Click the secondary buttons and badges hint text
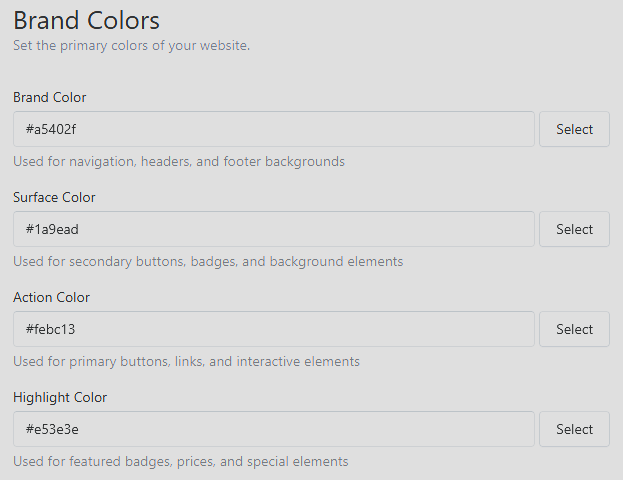 208,262
